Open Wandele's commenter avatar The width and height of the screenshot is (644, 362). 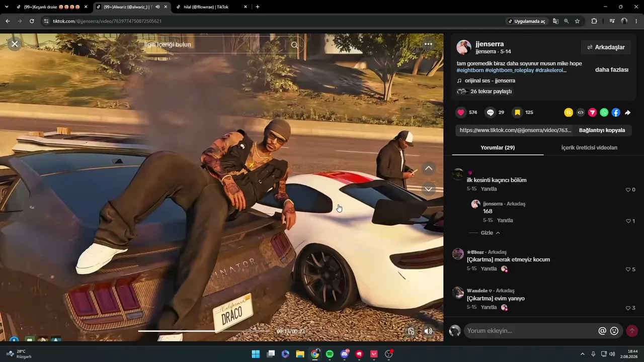click(458, 293)
